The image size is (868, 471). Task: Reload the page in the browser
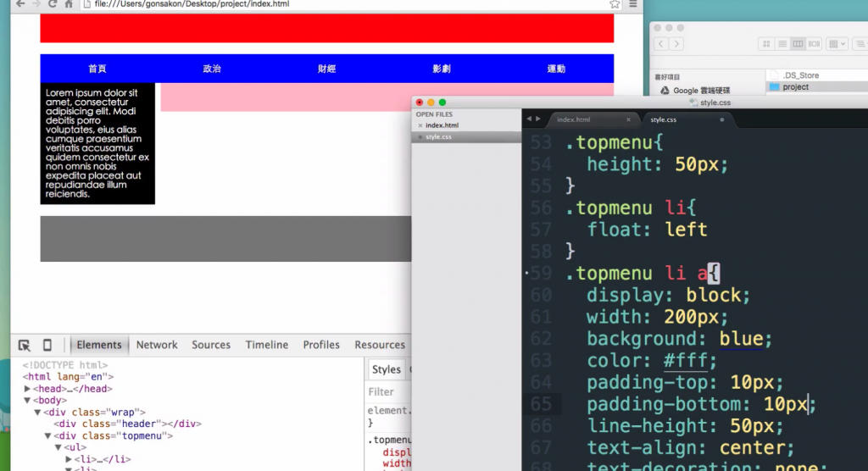(x=53, y=4)
